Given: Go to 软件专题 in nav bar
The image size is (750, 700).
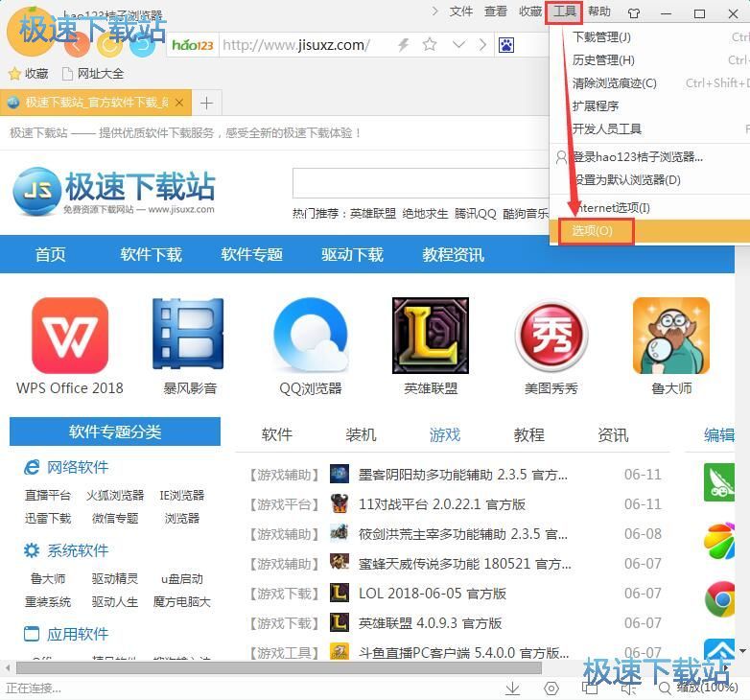Looking at the screenshot, I should tap(251, 254).
